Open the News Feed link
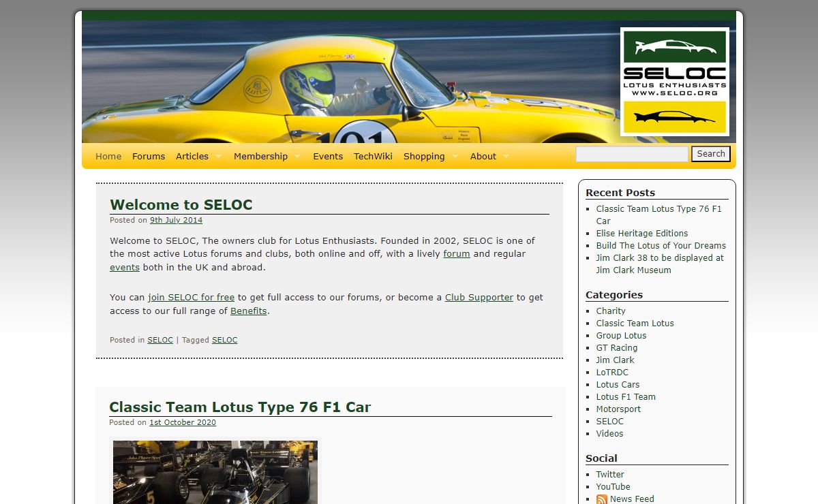Screen dimensions: 818x504 (x=632, y=499)
